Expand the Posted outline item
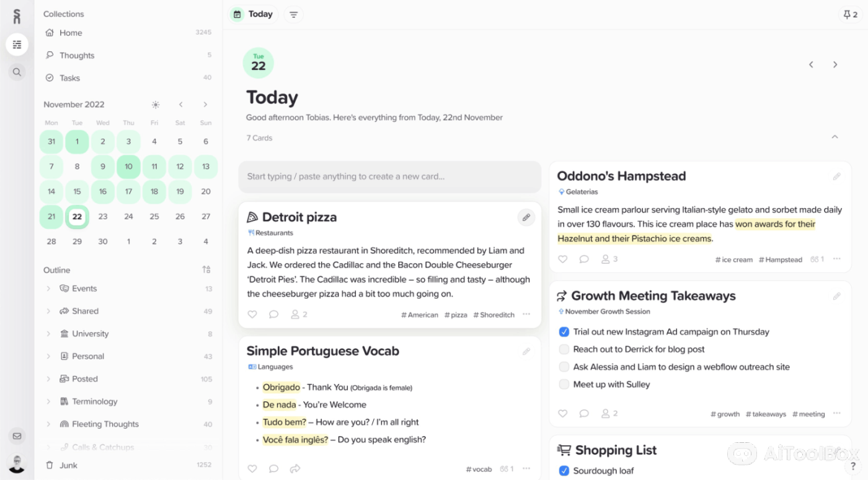Viewport: 868px width, 480px height. 48,379
